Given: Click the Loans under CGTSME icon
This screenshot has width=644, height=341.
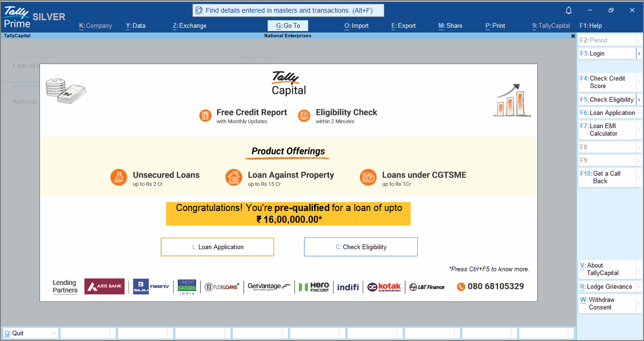Looking at the screenshot, I should (369, 178).
